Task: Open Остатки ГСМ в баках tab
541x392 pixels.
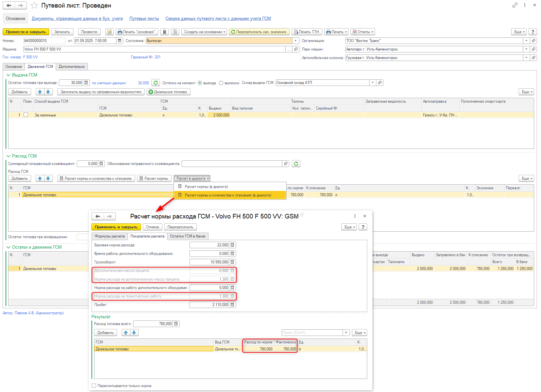Action: [188, 236]
